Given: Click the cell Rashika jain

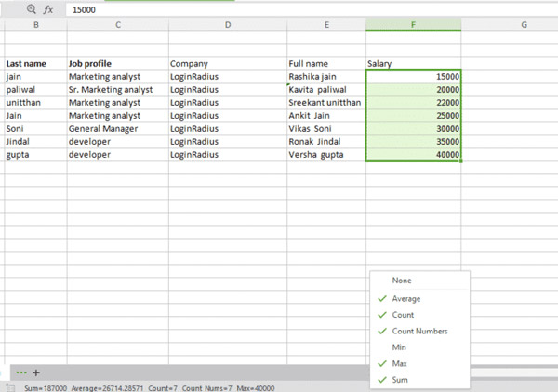Looking at the screenshot, I should click(x=326, y=77).
